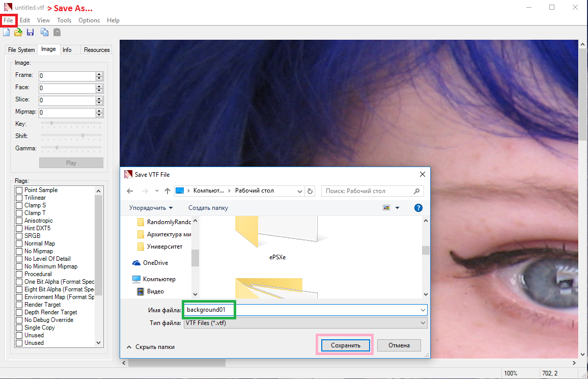Screen dimensions: 588x379
Task: Click the Gamma slider track
Action: coord(71,148)
